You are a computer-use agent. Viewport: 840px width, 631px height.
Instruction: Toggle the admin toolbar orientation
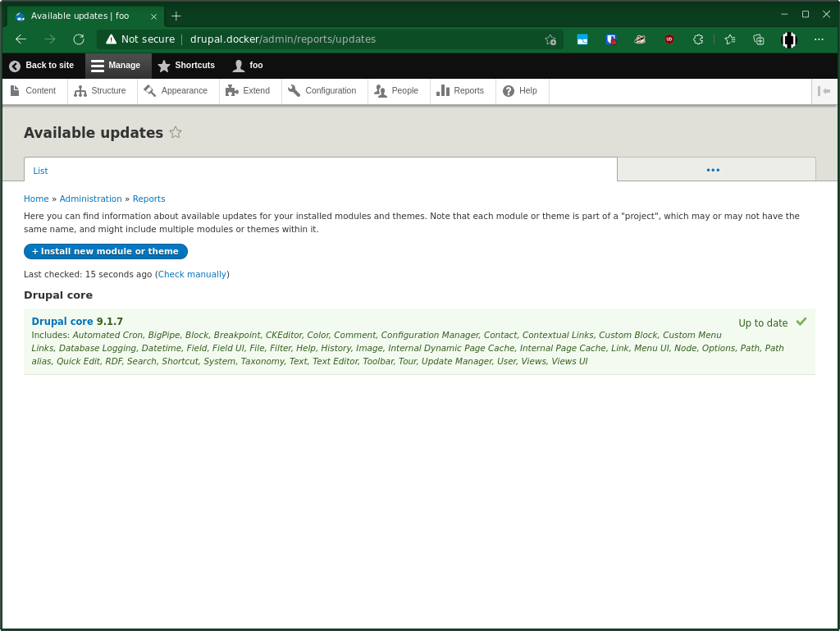click(824, 91)
